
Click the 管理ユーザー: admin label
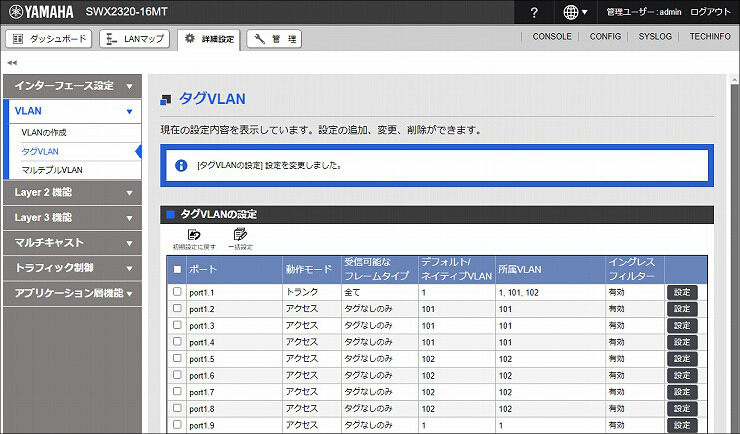pos(644,12)
